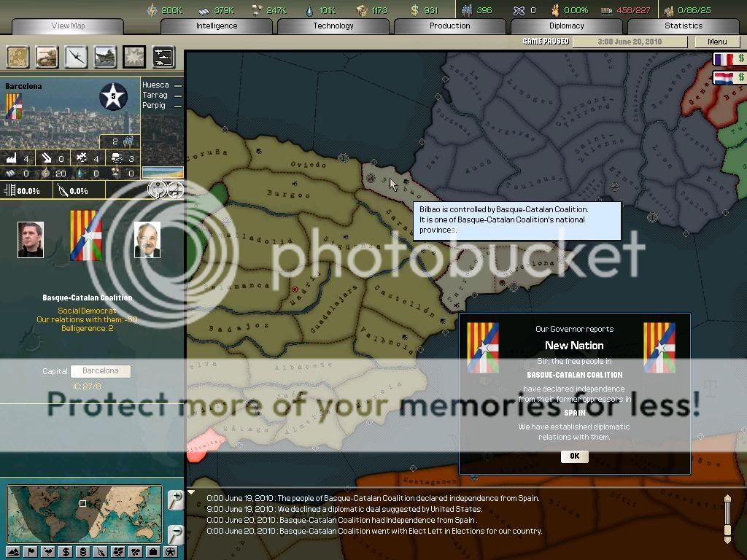Select the air units plane icon
747x560 pixels.
(77, 57)
